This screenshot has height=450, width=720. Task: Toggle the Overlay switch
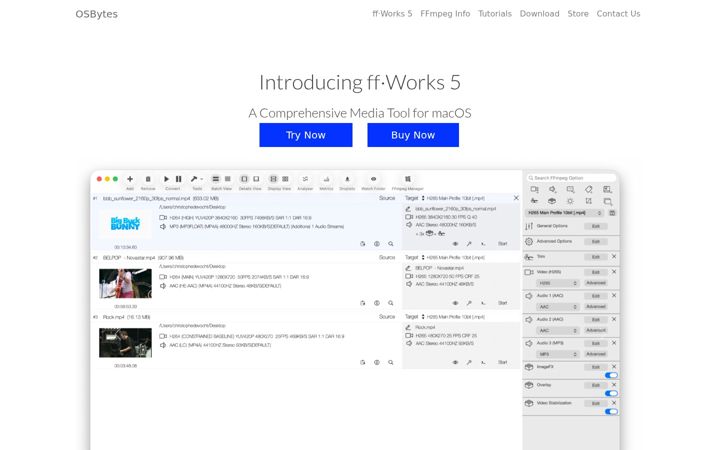(611, 394)
